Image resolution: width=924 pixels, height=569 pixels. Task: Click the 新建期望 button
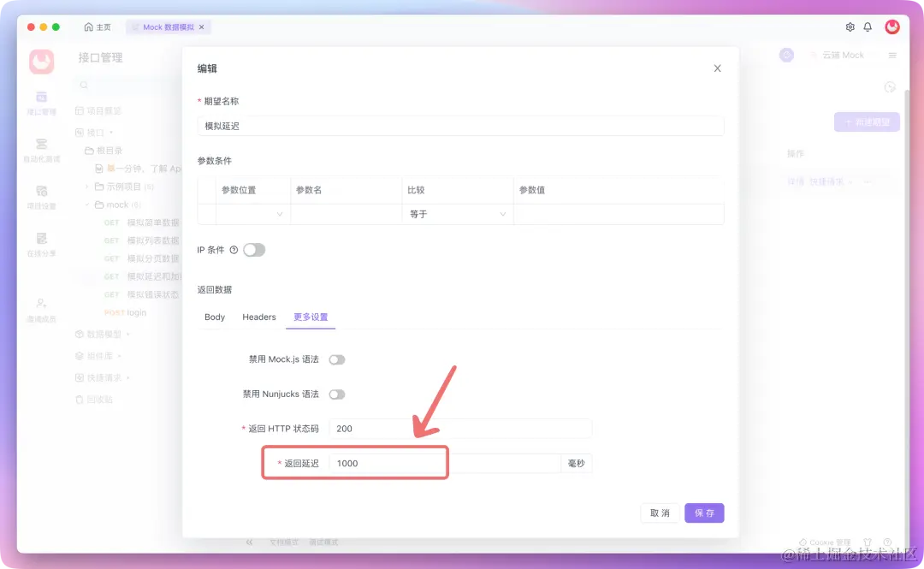(x=866, y=122)
